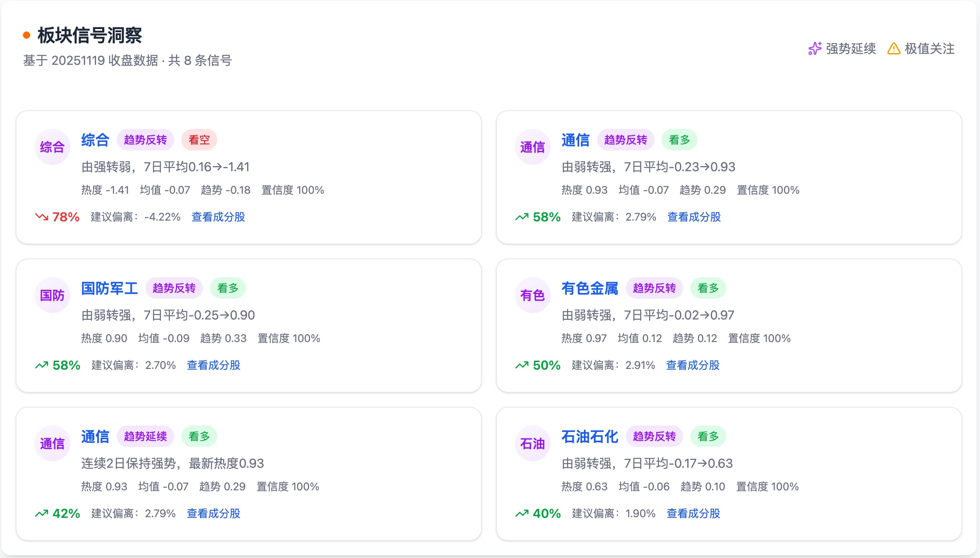The height and width of the screenshot is (558, 980).
Task: Click the 强势延续 sparkle icon
Action: (x=814, y=49)
